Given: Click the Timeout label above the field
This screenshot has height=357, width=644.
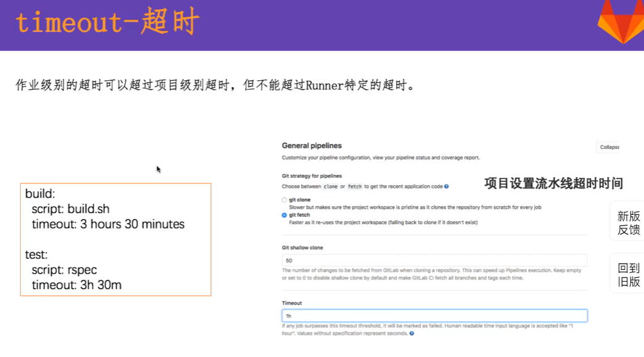Looking at the screenshot, I should [292, 303].
